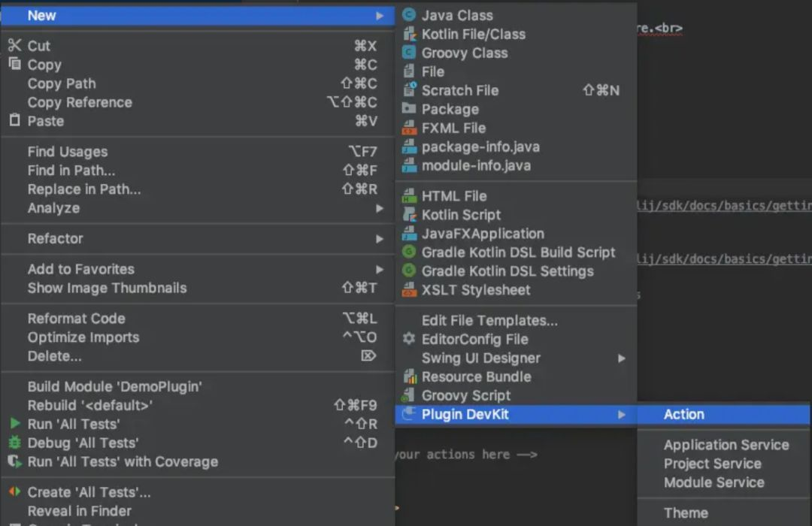The width and height of the screenshot is (812, 526).
Task: Click the package-info.java icon
Action: [409, 147]
